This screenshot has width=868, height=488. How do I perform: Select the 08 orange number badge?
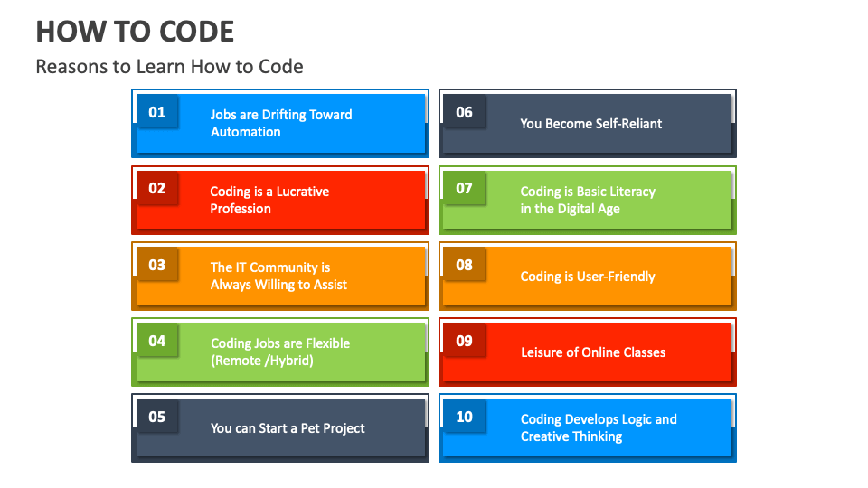(464, 265)
